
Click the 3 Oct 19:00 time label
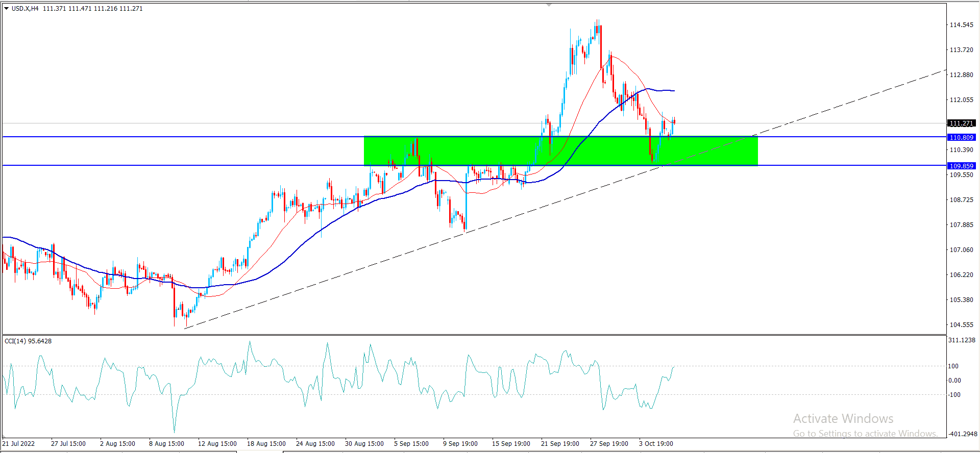click(x=656, y=443)
